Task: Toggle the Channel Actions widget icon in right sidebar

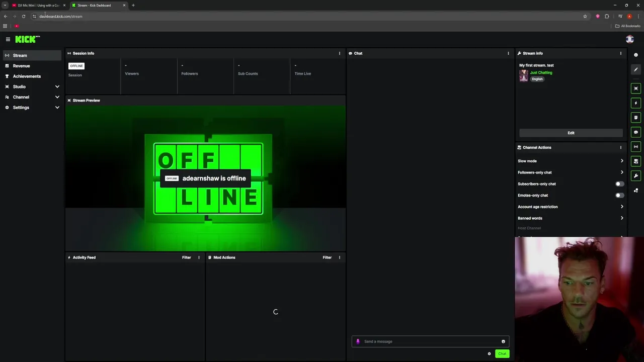Action: pos(636,161)
